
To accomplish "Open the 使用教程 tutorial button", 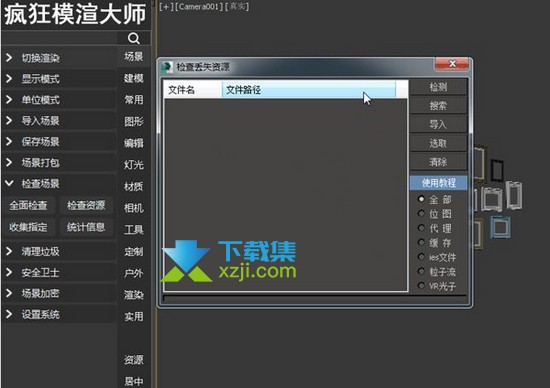I will pos(438,183).
